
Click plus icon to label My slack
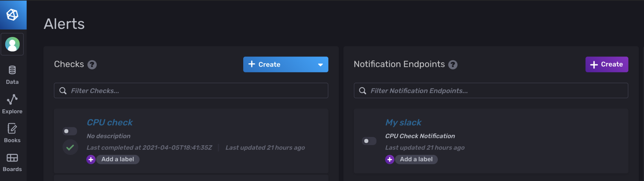click(389, 159)
